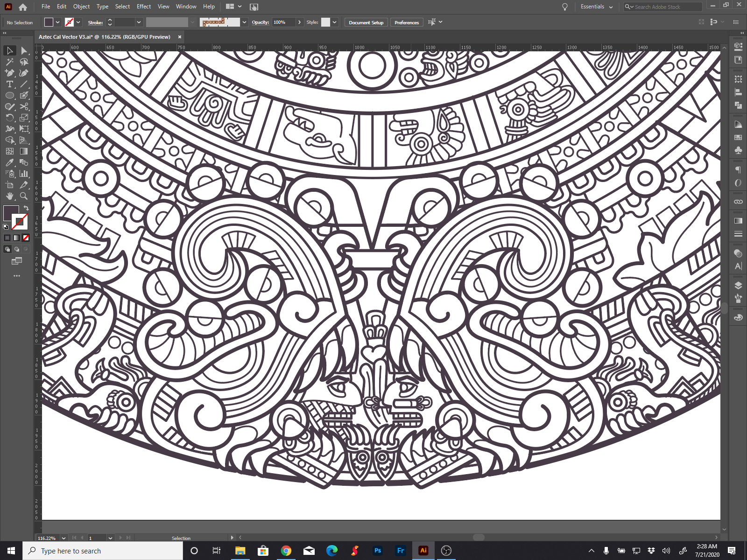Set paint mode to None
This screenshot has width=747, height=560.
click(x=26, y=238)
